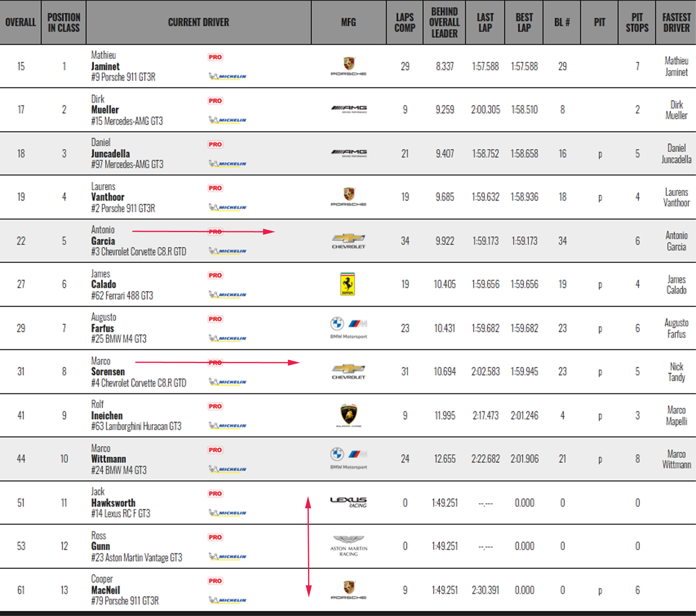This screenshot has width=696, height=616.
Task: Click the pit indicator in Marco Wittmann's row
Action: tap(600, 459)
